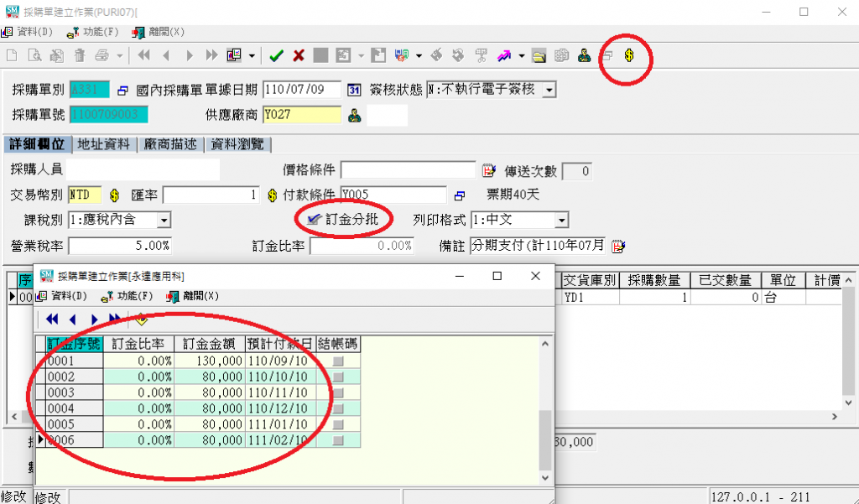Expand the 課稅別 dropdown

164,221
